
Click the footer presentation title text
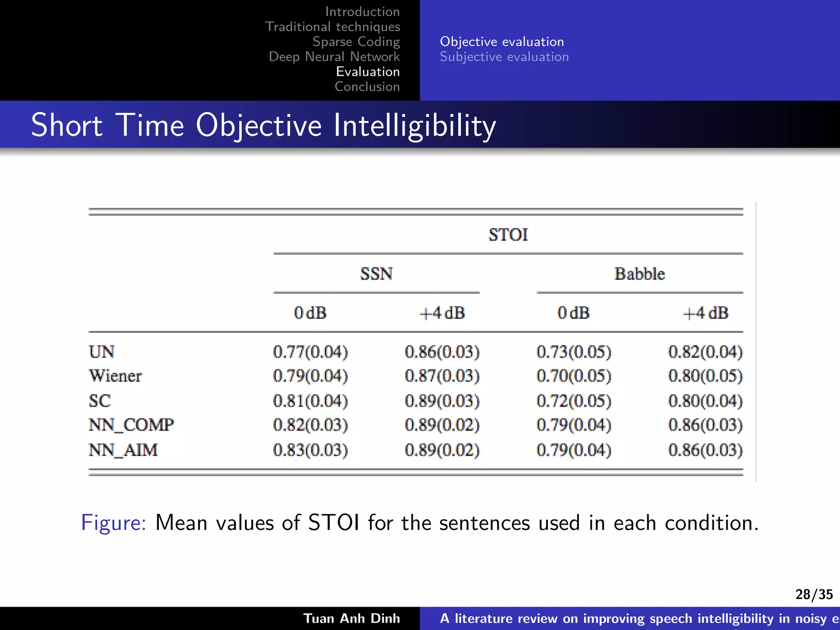639,619
